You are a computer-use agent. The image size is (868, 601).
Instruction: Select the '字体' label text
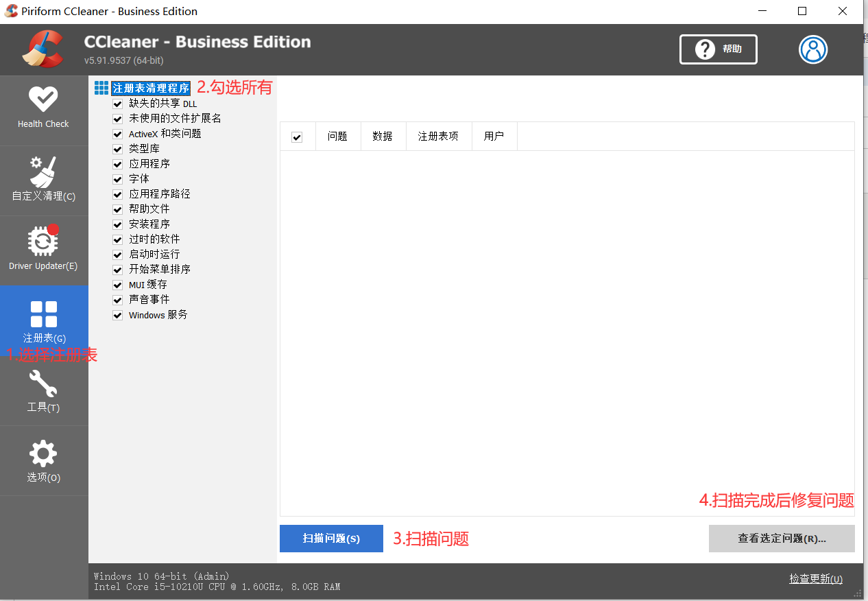click(x=138, y=179)
